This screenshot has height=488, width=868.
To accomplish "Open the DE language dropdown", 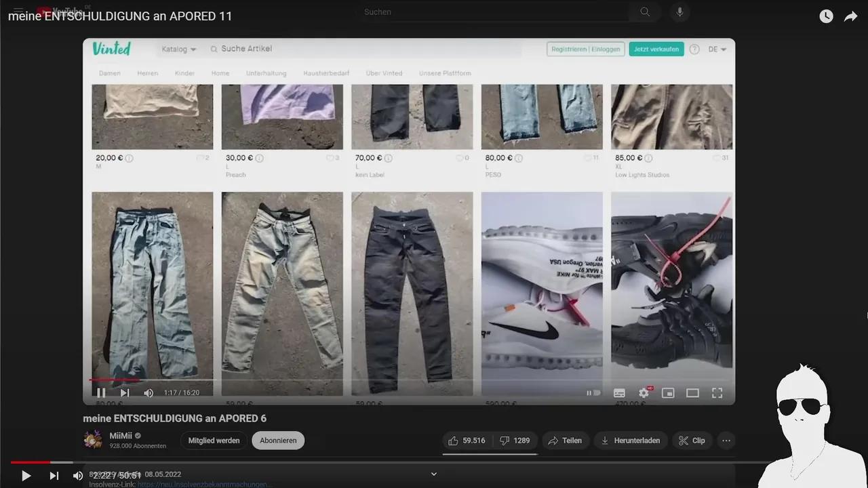I will [x=717, y=49].
